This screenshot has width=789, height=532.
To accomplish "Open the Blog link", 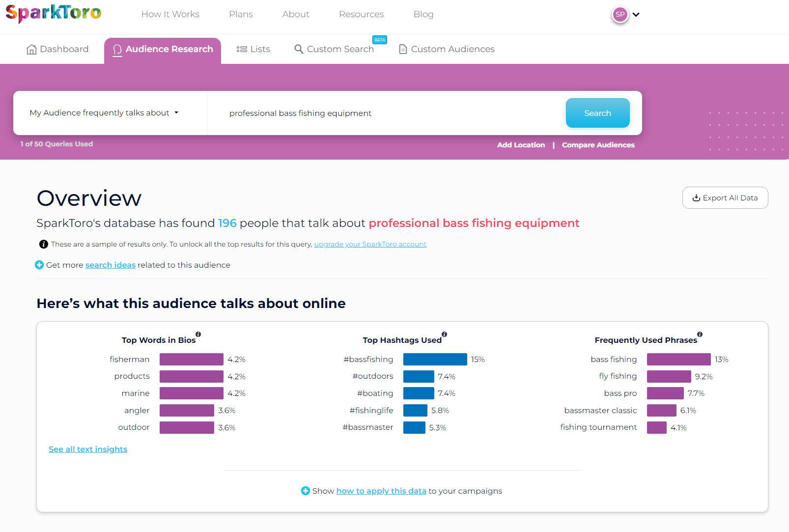I will (423, 14).
